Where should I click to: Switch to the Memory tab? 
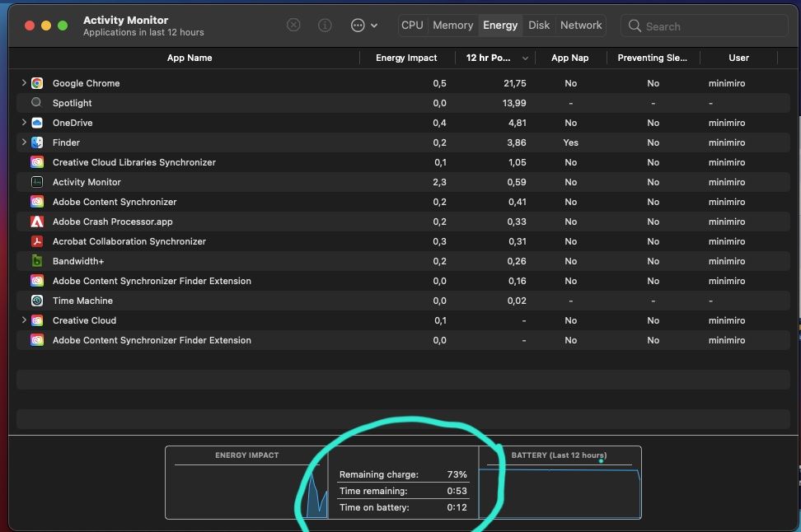click(x=452, y=26)
